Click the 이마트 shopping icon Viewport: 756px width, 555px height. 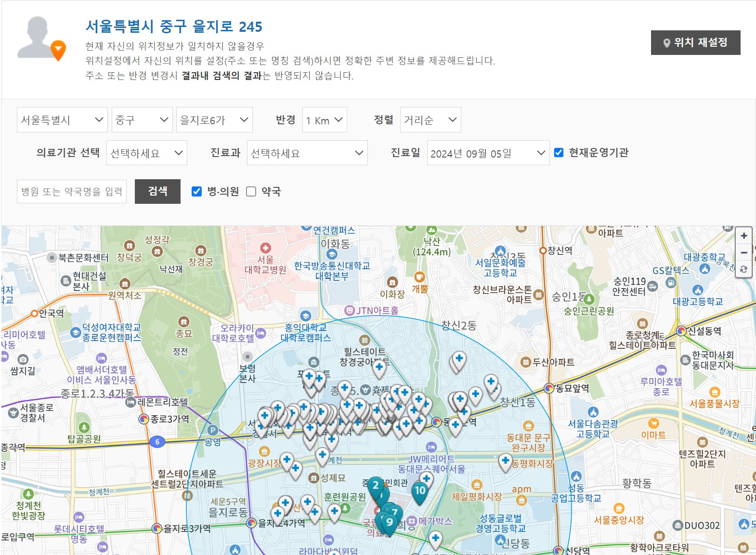pyautogui.click(x=653, y=423)
